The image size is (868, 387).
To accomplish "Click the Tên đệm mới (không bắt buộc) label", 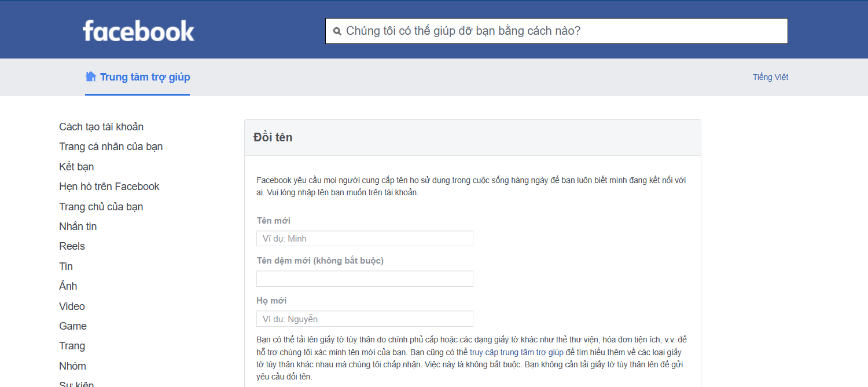I will pyautogui.click(x=320, y=261).
